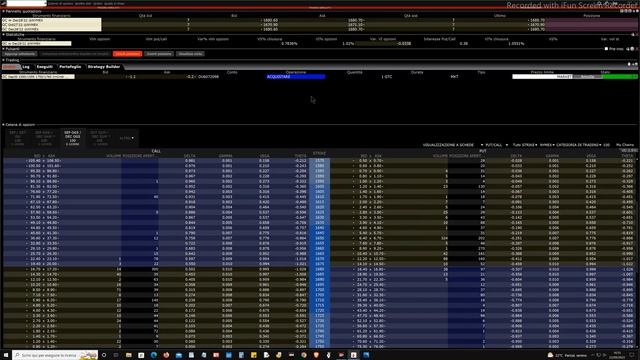Click the MARKET price limit field
This screenshot has width=640, height=360.
tap(542, 77)
